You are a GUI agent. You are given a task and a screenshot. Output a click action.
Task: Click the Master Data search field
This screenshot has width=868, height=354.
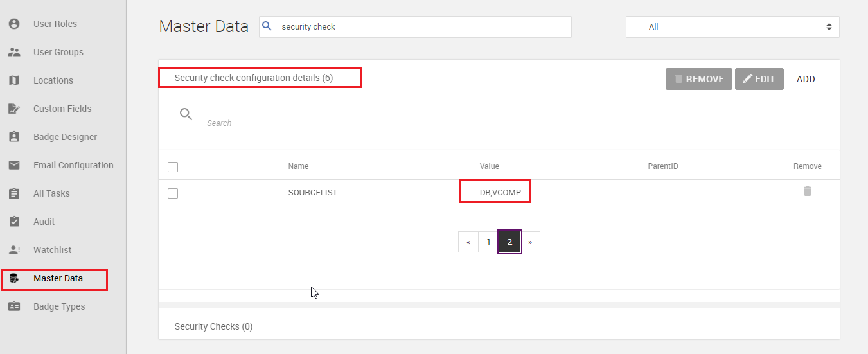[415, 27]
